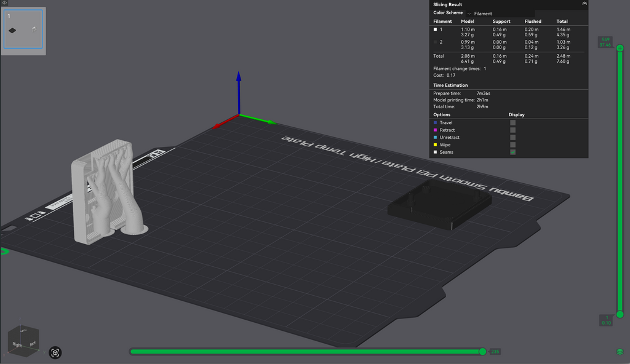Click the Filament 2 total 1.03 m

[x=564, y=42]
